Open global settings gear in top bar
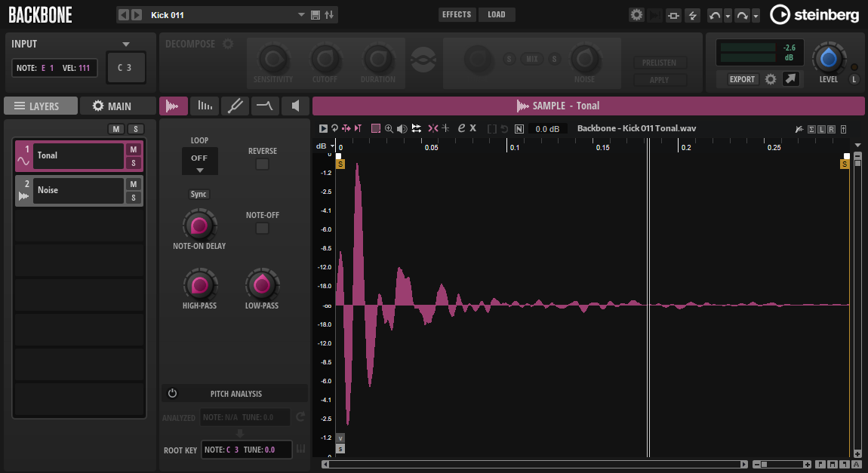 click(x=636, y=15)
